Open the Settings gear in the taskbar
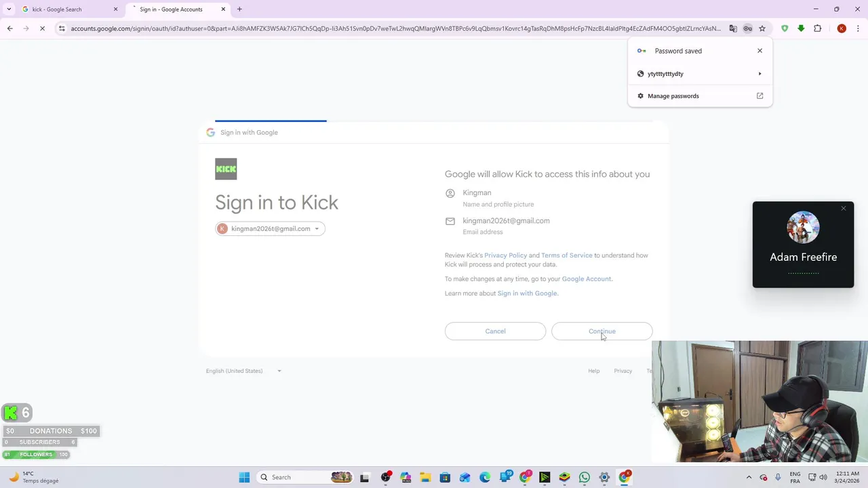 (x=604, y=477)
